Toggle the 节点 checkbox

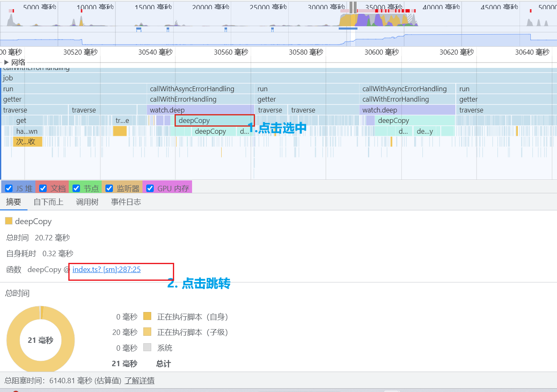pyautogui.click(x=76, y=188)
